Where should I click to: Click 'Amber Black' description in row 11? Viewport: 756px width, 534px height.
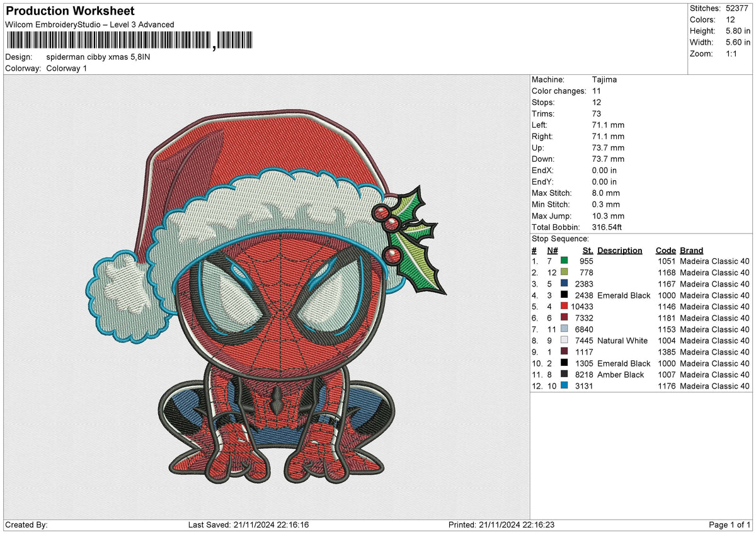pos(621,375)
